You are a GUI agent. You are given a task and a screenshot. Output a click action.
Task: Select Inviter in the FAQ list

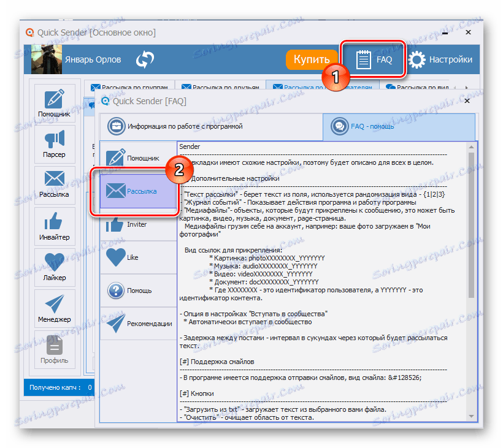pyautogui.click(x=138, y=224)
